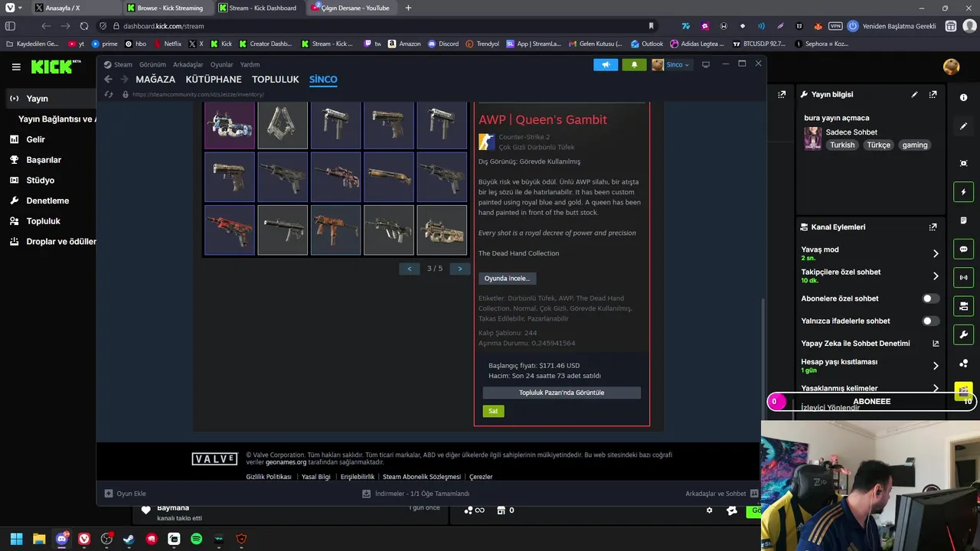
Task: Open the Yardım menu in Steam
Action: [x=250, y=65]
